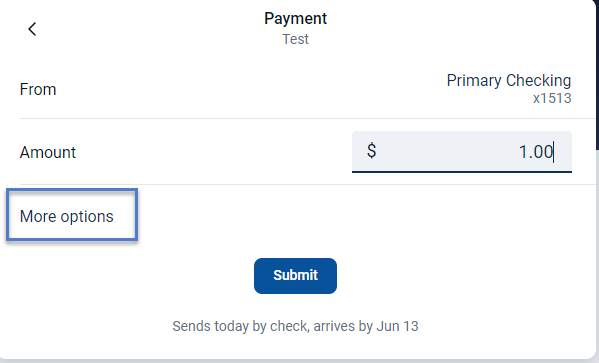599x363 pixels.
Task: Click the dollar sign in the amount box
Action: pyautogui.click(x=371, y=151)
